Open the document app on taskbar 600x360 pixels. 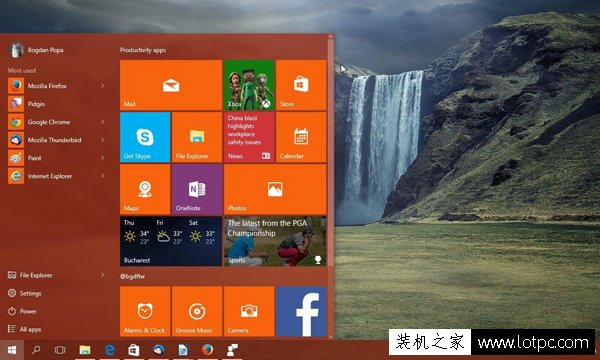(183, 350)
